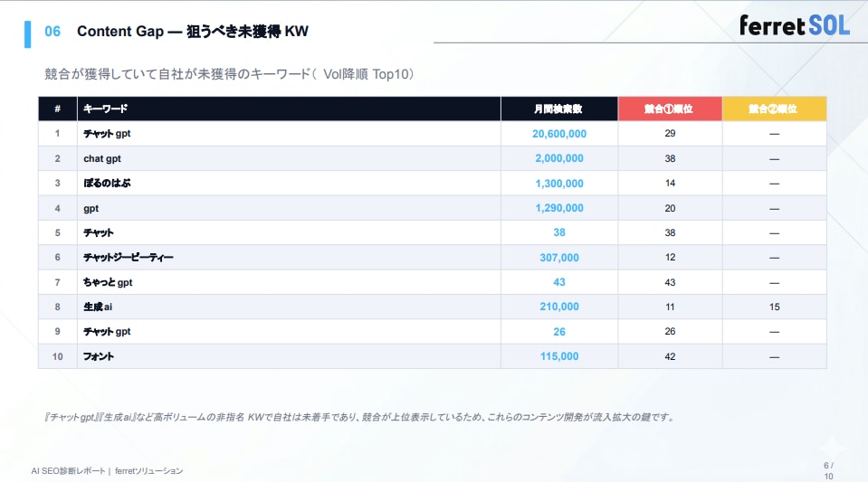Click the 月間検索数 column header
Image resolution: width=868 pixels, height=482 pixels.
558,109
